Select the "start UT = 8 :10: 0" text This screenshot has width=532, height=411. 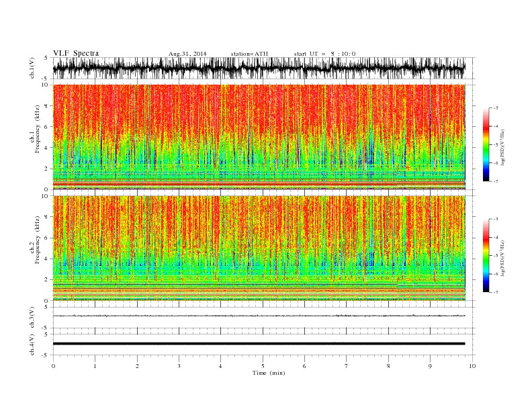(324, 54)
